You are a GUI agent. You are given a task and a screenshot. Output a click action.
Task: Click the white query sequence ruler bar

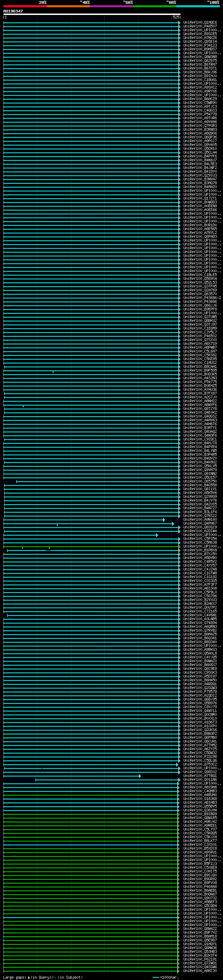[92, 14]
